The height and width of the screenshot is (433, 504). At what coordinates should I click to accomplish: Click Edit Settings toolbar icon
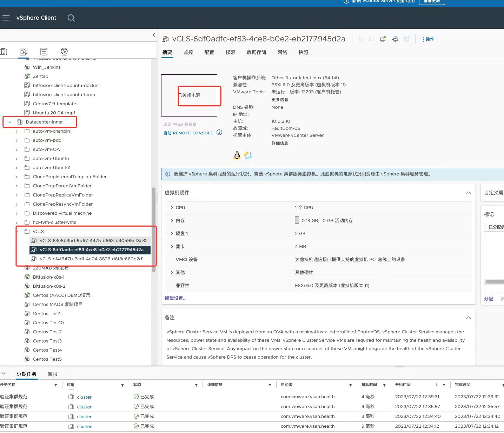(x=395, y=39)
